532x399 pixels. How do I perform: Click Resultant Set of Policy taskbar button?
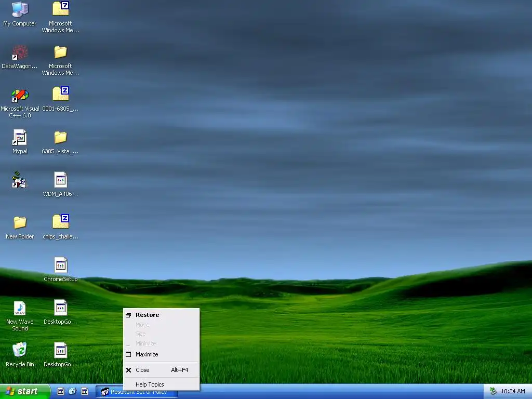(x=137, y=392)
